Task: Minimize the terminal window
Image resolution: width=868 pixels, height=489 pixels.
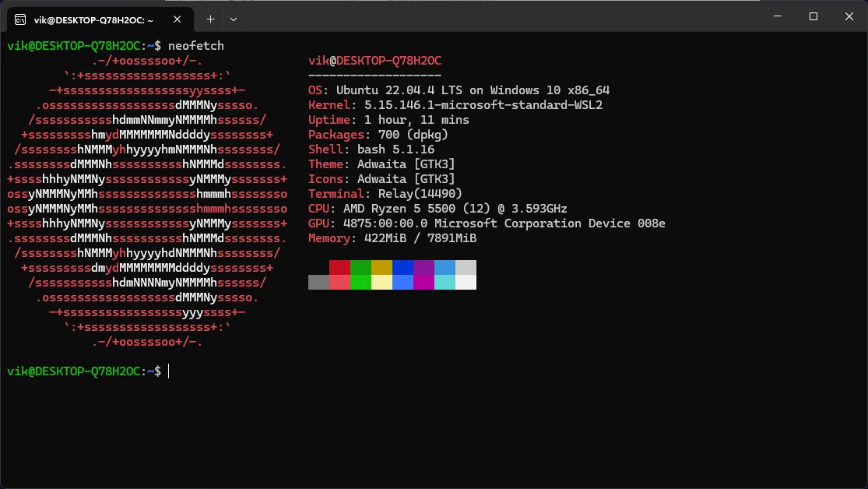Action: (x=778, y=16)
